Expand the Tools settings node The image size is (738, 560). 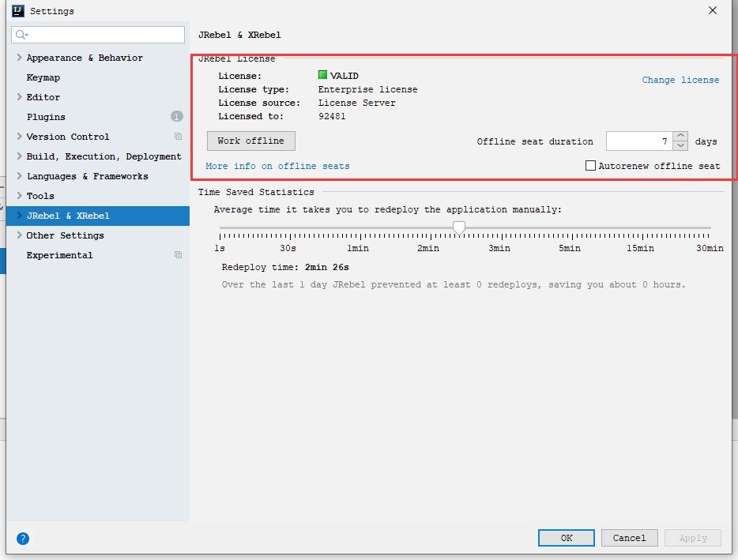pos(19,196)
